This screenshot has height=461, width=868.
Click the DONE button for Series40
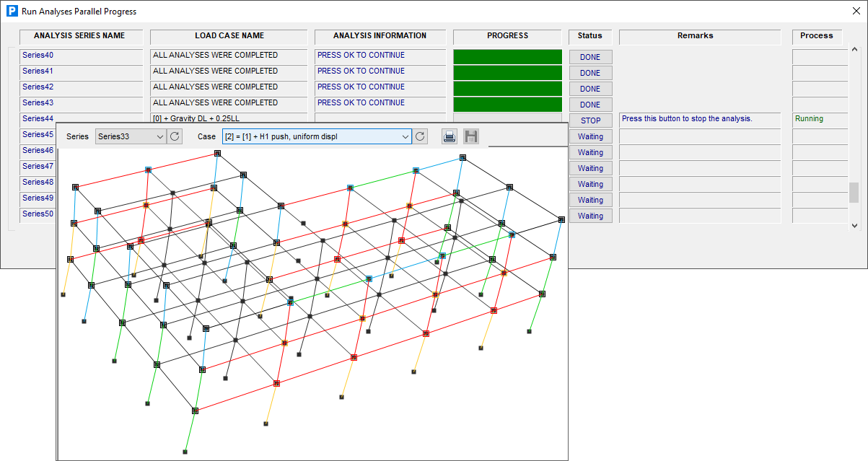[x=590, y=57]
